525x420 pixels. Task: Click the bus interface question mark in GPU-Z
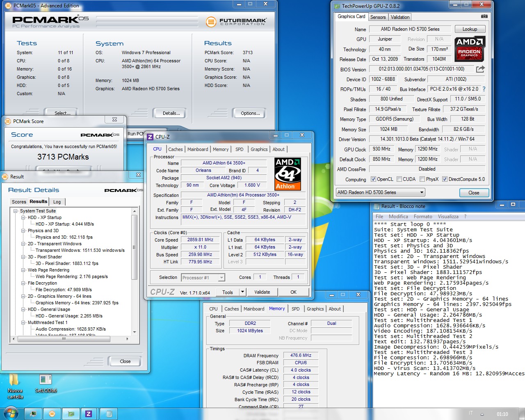pyautogui.click(x=484, y=89)
